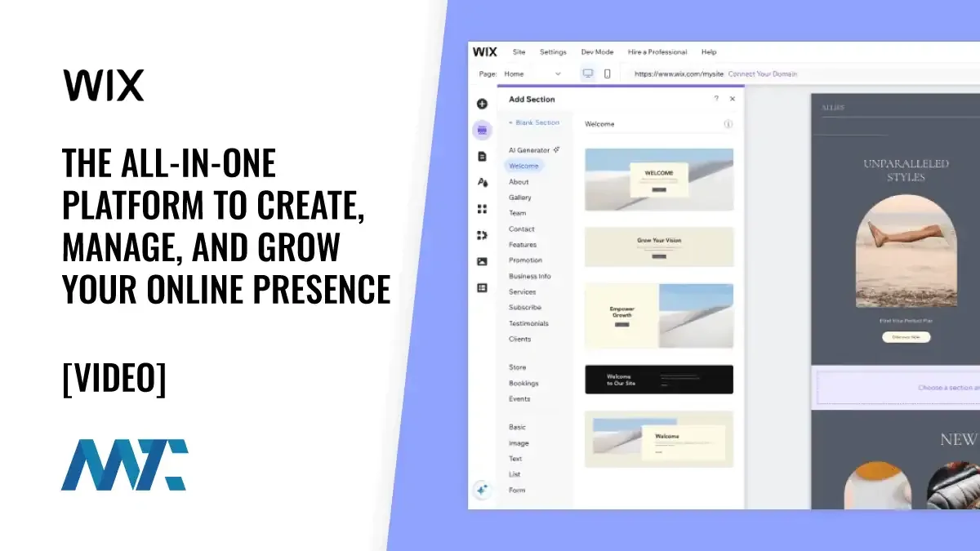Select the Basic section category
Screen dimensions: 980x551
(x=518, y=427)
